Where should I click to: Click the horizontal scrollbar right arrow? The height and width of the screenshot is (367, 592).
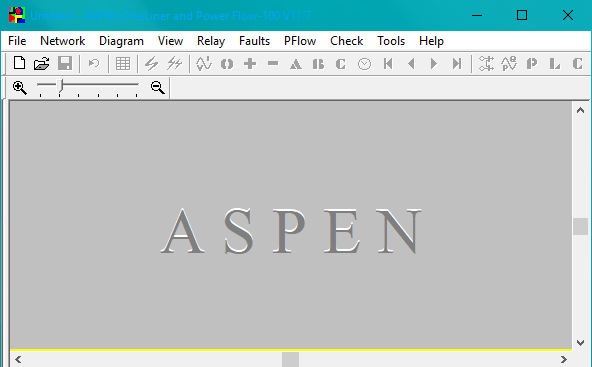[564, 359]
